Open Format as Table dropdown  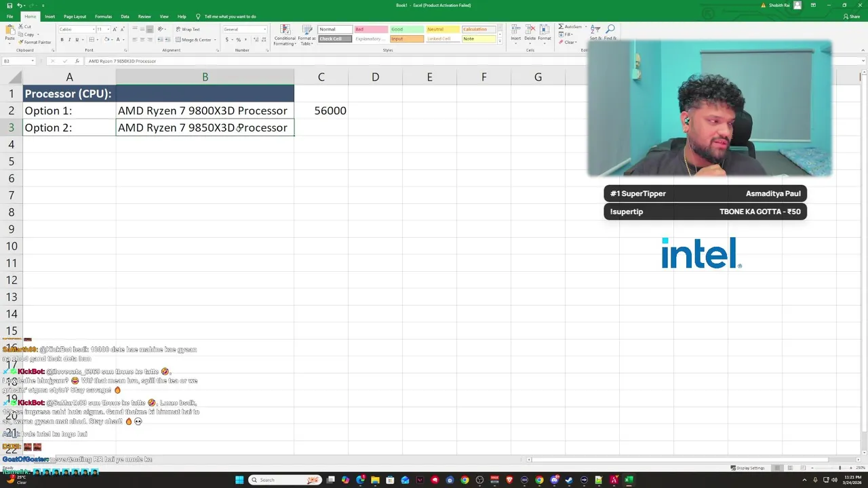coord(307,35)
